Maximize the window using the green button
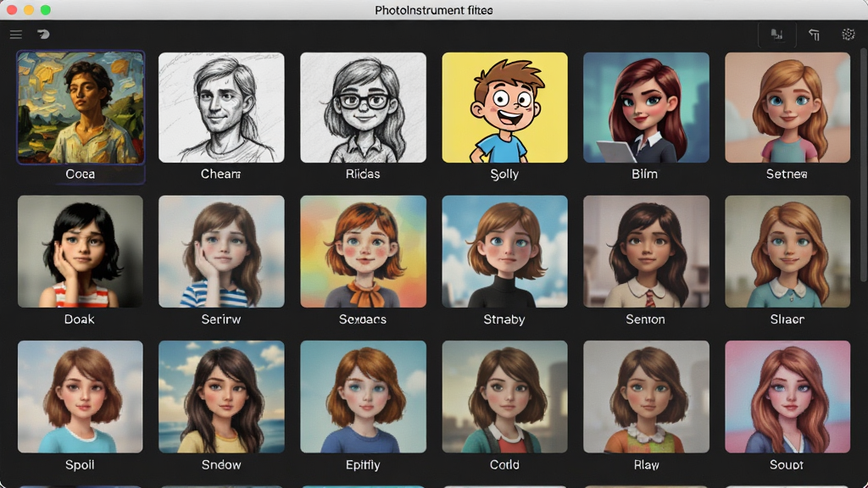868x488 pixels. tap(46, 10)
